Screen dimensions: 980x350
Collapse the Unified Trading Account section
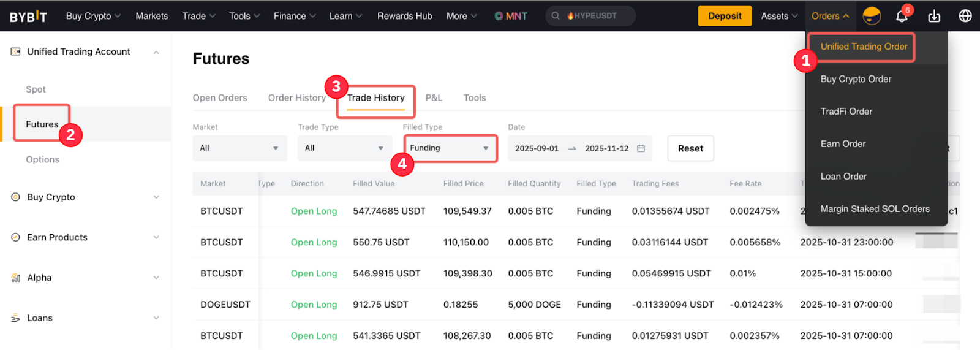156,52
